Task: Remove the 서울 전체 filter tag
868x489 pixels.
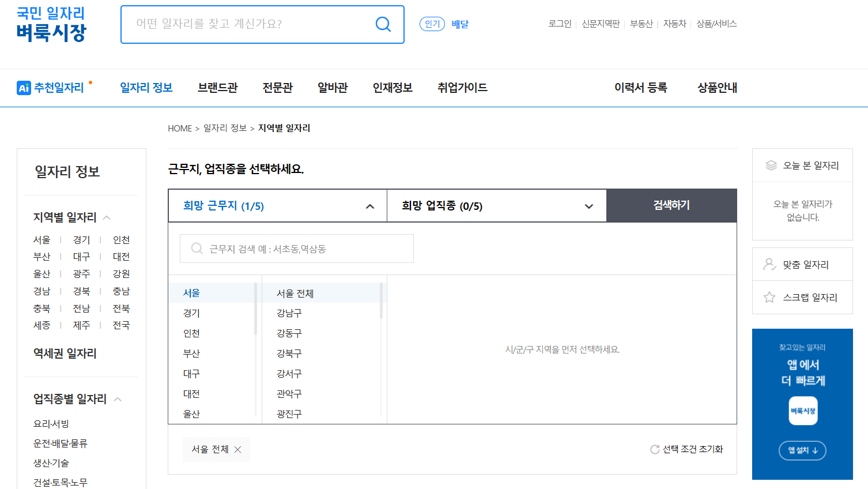Action: click(x=237, y=449)
